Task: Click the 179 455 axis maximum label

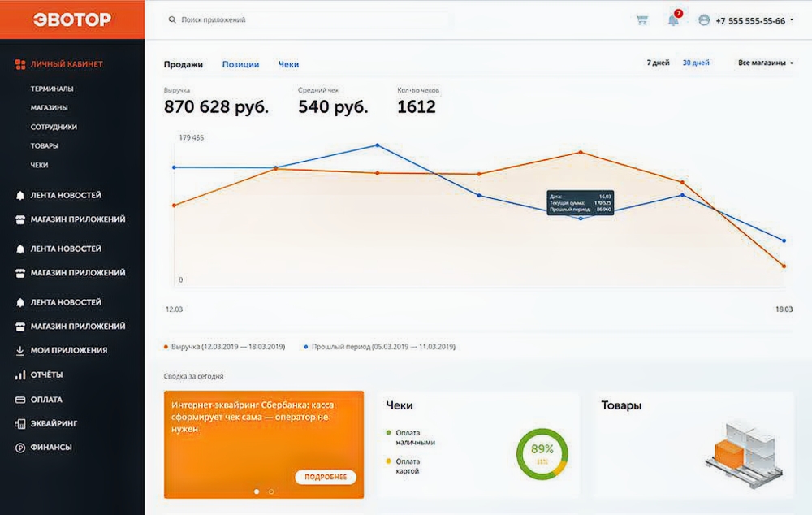Action: [x=191, y=138]
